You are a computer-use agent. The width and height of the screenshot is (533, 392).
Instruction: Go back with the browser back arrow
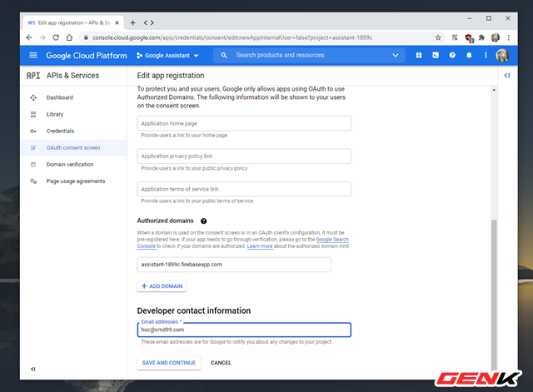coord(29,37)
